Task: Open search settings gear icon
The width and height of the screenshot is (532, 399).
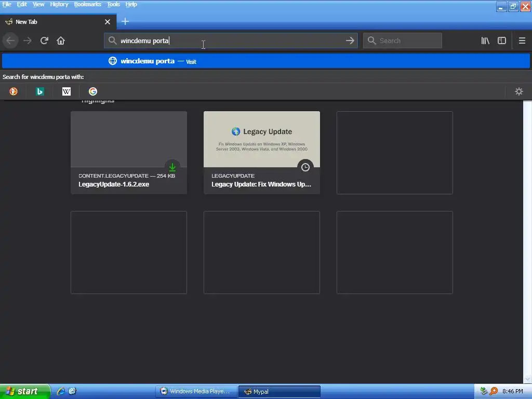Action: (x=519, y=91)
